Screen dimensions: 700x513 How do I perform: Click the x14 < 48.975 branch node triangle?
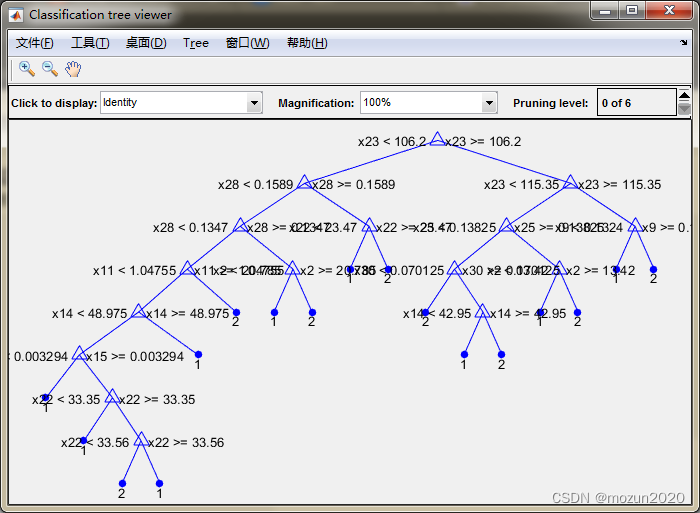pyautogui.click(x=138, y=311)
